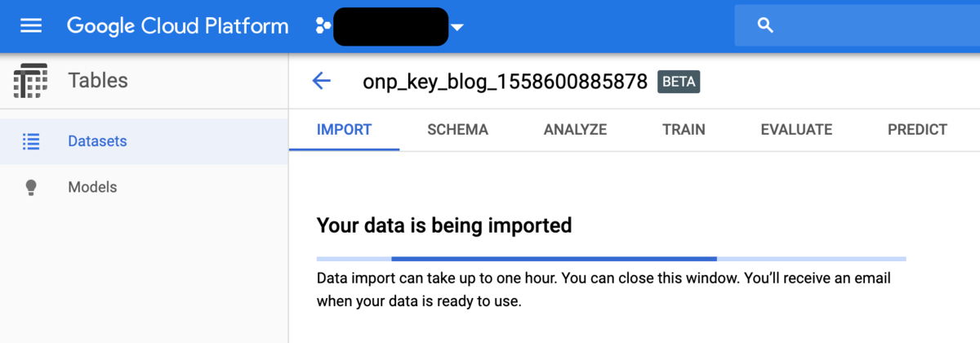Open the ANALYZE tab
The width and height of the screenshot is (980, 343).
coord(575,129)
